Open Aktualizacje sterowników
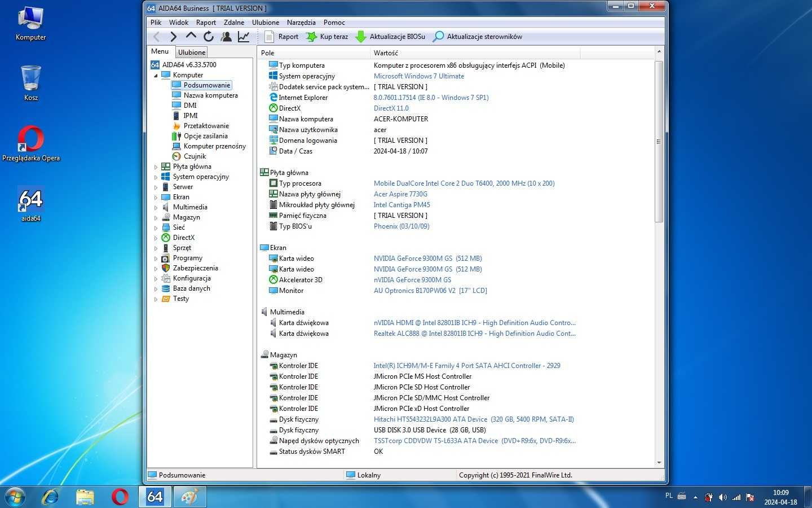 pyautogui.click(x=477, y=37)
